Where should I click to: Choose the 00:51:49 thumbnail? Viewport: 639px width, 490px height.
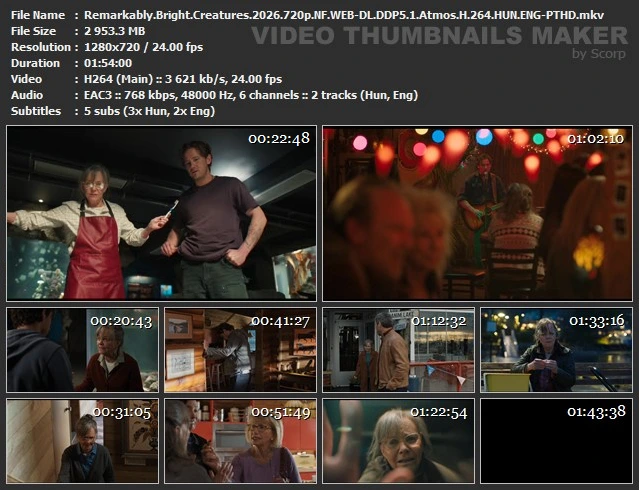[x=240, y=441]
